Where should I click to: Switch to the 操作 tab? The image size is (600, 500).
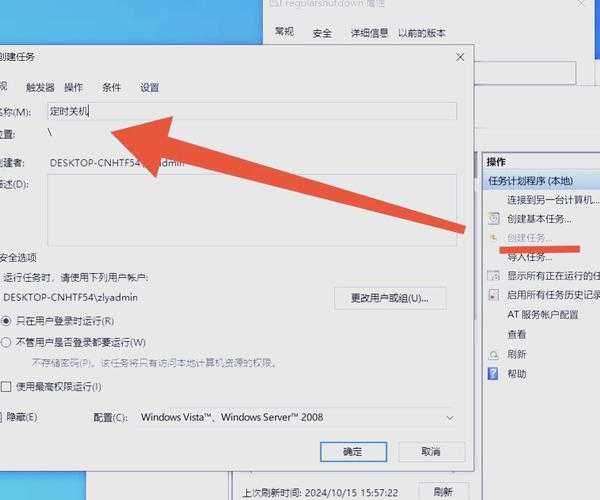[x=73, y=88]
